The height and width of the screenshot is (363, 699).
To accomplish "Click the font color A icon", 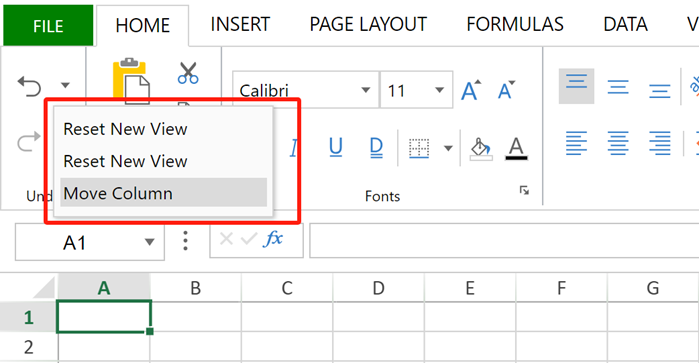I will pyautogui.click(x=516, y=148).
